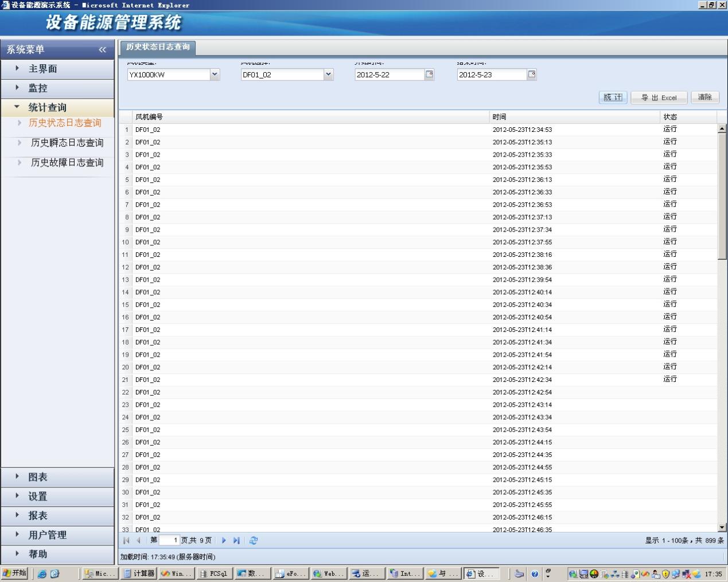Go to the previous page of results
Screen dimensions: 728x582
click(x=138, y=540)
